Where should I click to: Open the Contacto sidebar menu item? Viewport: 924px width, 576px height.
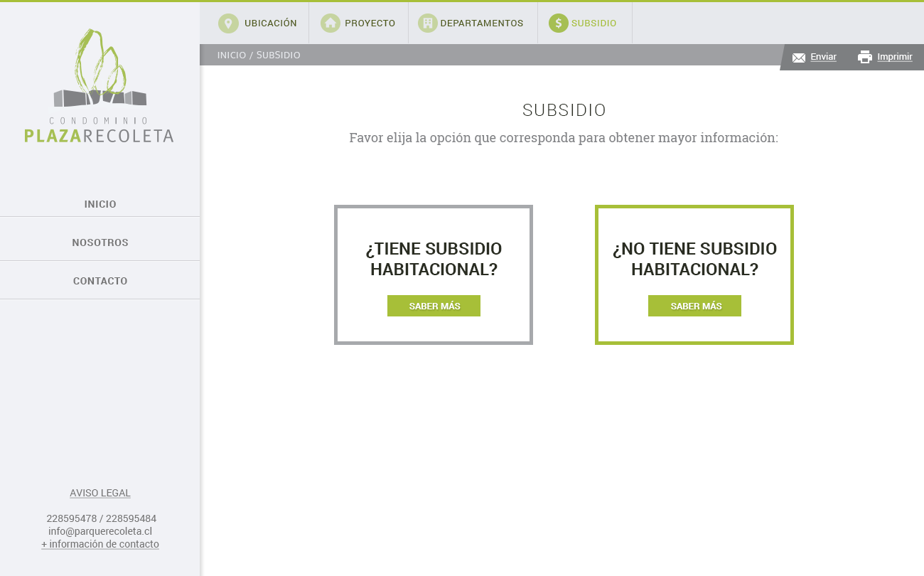click(100, 281)
